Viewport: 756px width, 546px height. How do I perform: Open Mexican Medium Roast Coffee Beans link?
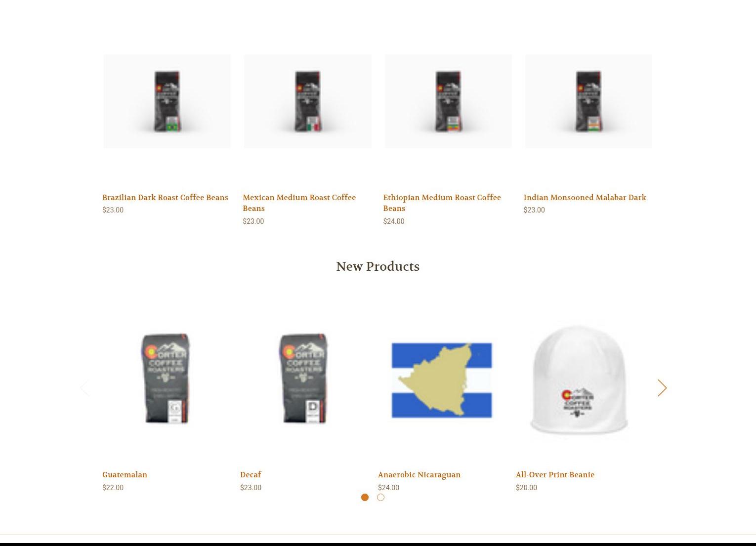299,203
